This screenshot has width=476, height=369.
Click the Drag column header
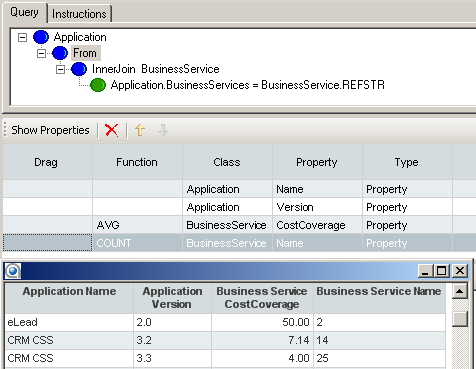pyautogui.click(x=48, y=162)
